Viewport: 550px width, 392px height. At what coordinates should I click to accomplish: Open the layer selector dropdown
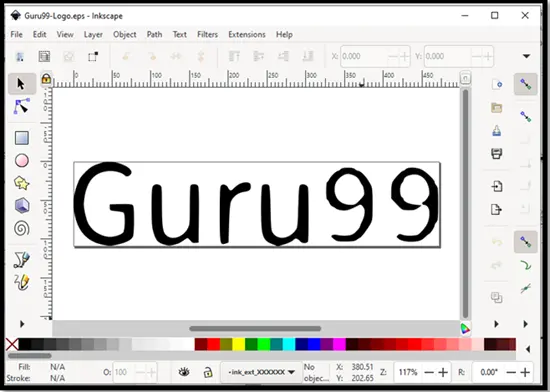[262, 372]
